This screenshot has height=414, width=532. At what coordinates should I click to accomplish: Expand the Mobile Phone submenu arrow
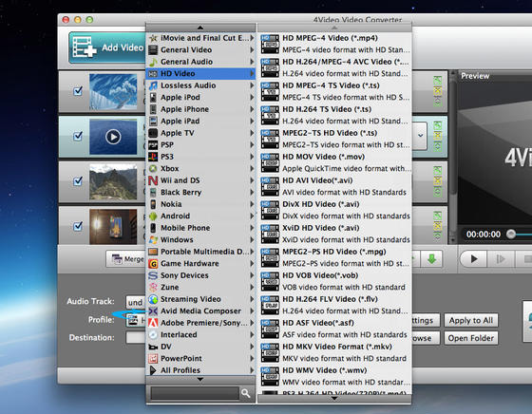pyautogui.click(x=252, y=228)
